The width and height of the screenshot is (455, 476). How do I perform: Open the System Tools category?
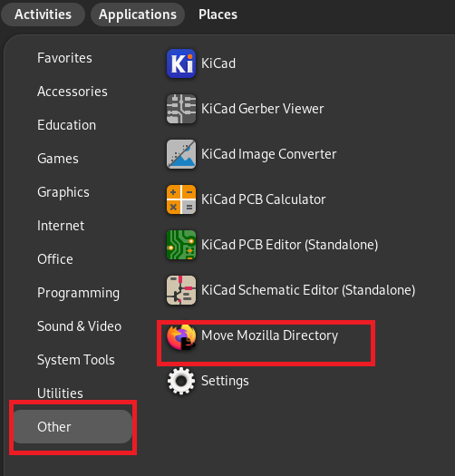76,360
